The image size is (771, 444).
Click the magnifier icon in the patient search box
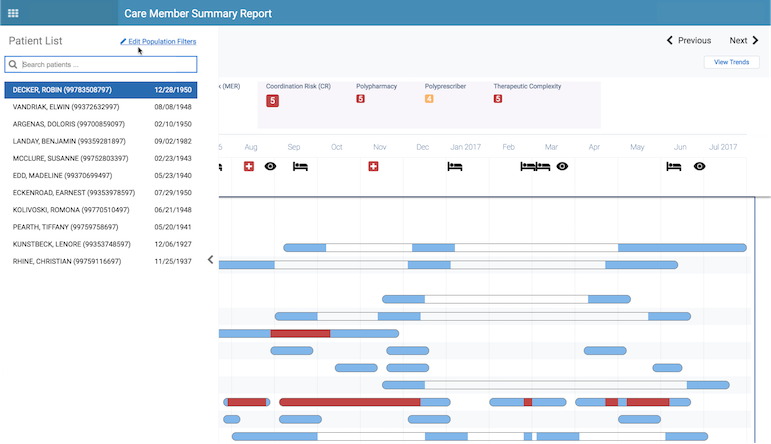(x=13, y=64)
